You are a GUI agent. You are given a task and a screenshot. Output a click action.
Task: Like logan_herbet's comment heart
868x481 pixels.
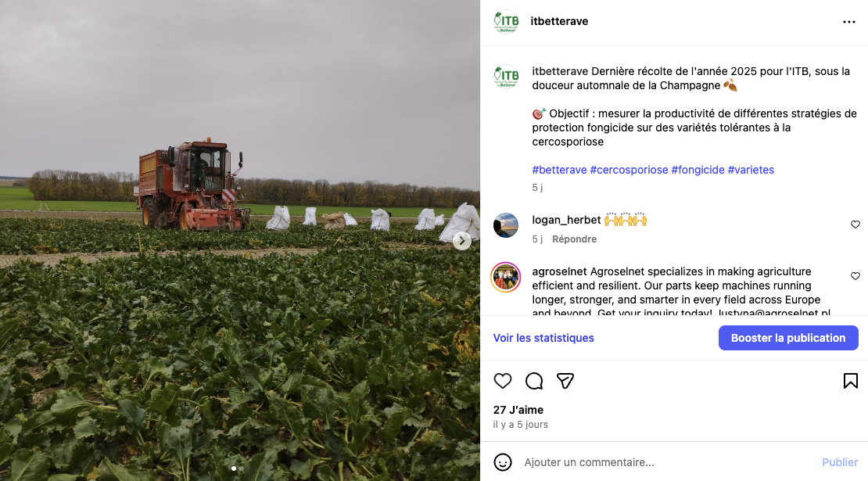coord(855,224)
